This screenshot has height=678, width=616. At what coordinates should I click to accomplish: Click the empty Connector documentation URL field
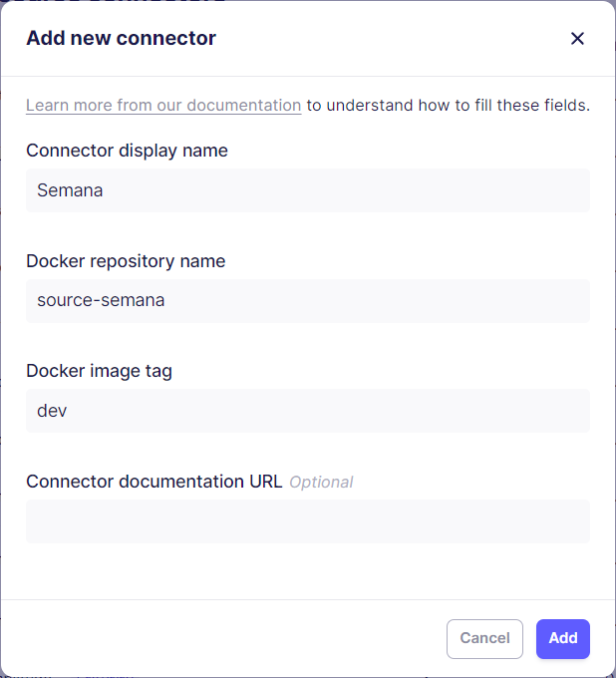pyautogui.click(x=308, y=521)
